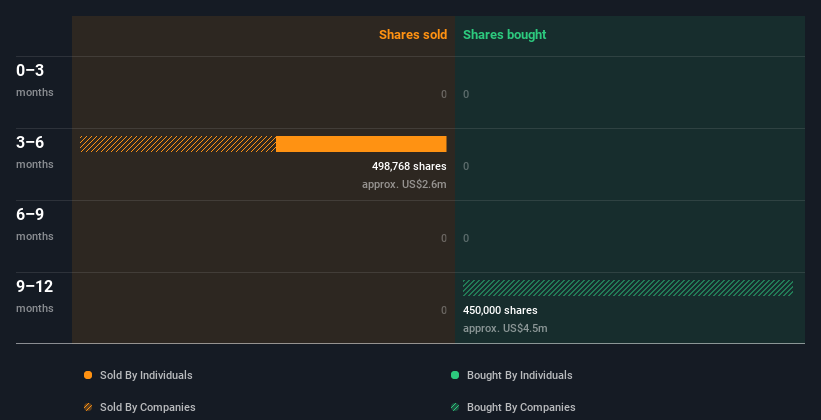The height and width of the screenshot is (420, 821).
Task: Click the 0–3 months row label
Action: click(35, 80)
